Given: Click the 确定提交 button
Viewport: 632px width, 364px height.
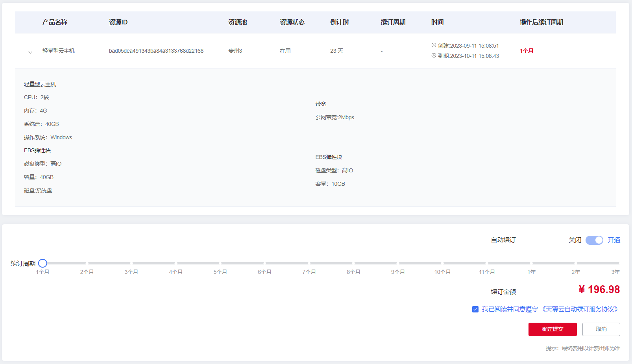Looking at the screenshot, I should pyautogui.click(x=552, y=329).
